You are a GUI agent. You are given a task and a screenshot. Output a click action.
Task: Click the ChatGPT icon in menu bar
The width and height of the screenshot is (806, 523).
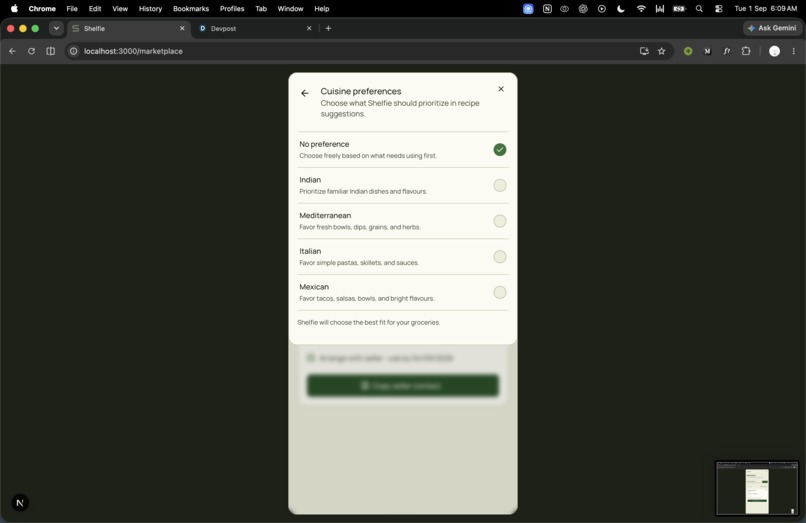583,9
